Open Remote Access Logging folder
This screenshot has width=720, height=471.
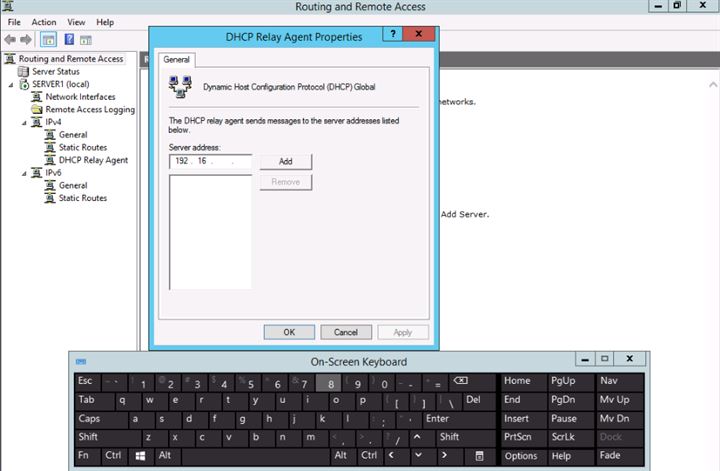click(x=90, y=110)
